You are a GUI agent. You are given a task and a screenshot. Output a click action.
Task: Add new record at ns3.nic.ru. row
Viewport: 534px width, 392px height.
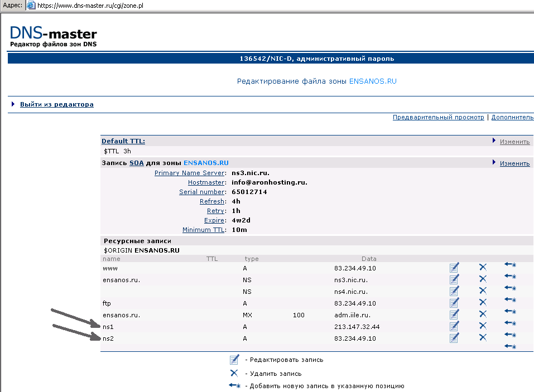[x=510, y=276]
